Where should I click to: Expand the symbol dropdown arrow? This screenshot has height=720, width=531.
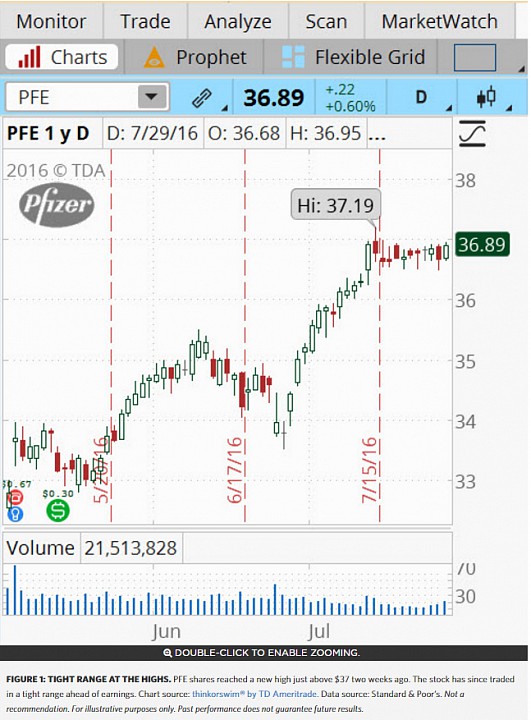pyautogui.click(x=152, y=97)
